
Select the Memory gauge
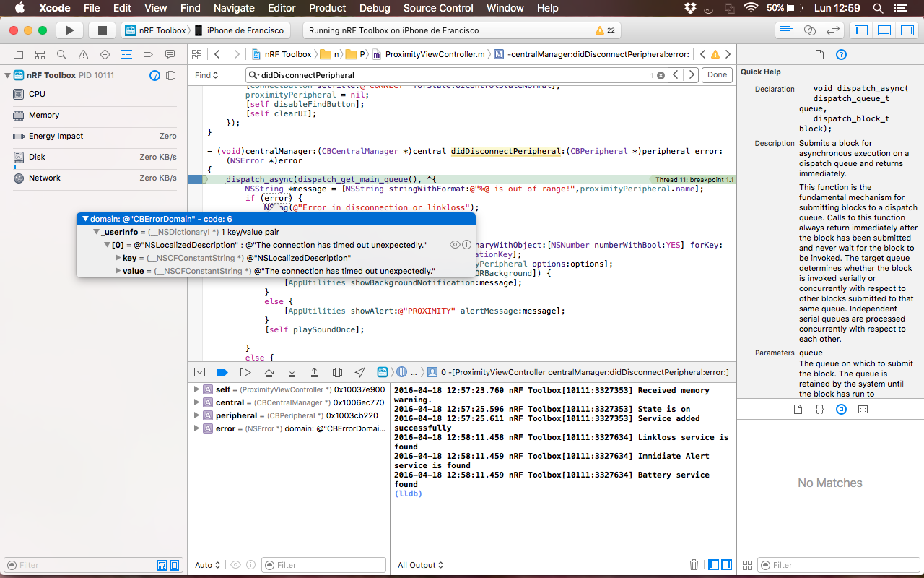94,115
